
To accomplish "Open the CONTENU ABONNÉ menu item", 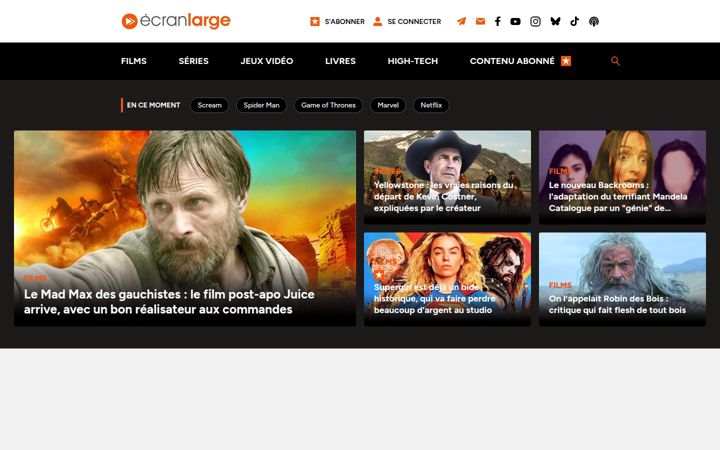I will click(x=512, y=61).
